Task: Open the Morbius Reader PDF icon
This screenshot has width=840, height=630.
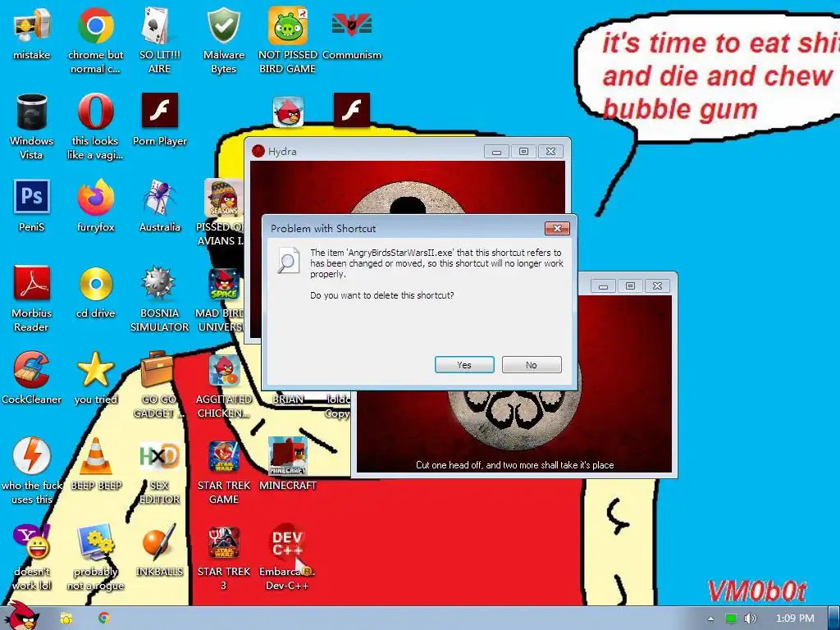Action: coord(32,299)
